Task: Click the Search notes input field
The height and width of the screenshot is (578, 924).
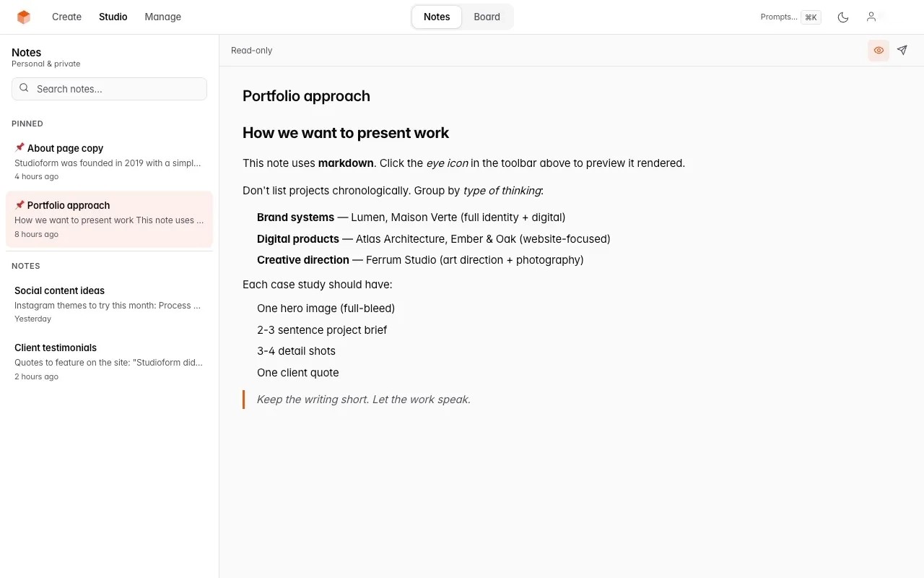Action: tap(108, 88)
